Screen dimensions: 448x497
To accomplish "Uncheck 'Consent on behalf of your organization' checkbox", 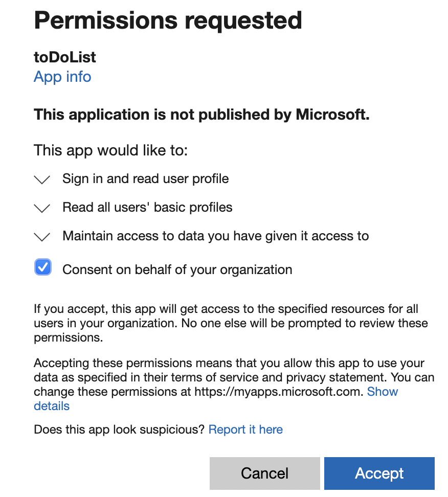I will point(43,267).
